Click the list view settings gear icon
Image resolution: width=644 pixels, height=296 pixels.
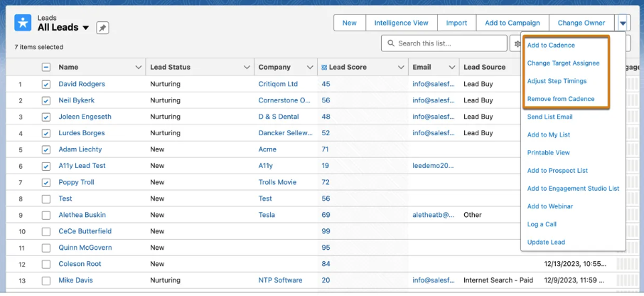pos(517,44)
